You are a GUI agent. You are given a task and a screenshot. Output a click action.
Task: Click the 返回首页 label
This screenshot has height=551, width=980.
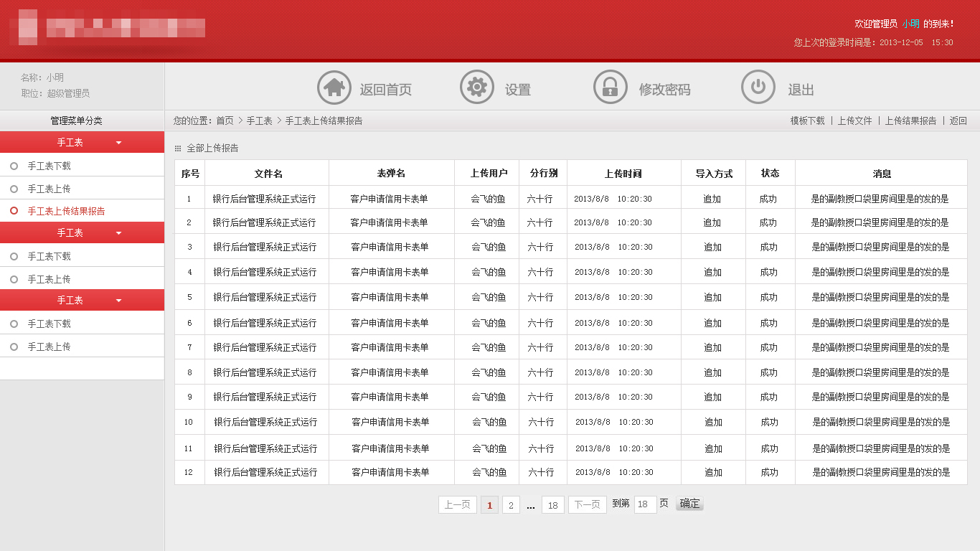pyautogui.click(x=386, y=90)
